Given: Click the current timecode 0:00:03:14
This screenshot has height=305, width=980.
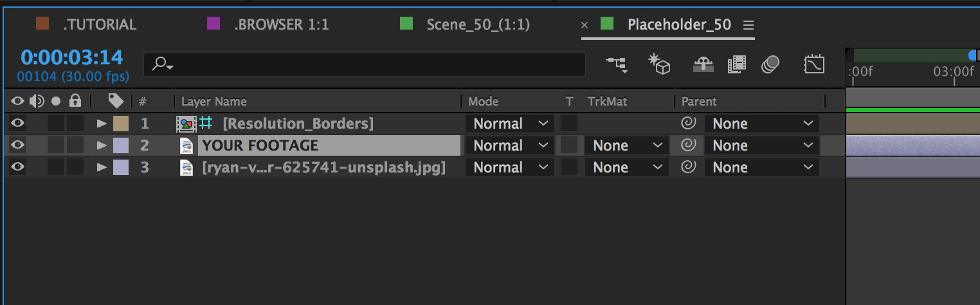Looking at the screenshot, I should 71,57.
